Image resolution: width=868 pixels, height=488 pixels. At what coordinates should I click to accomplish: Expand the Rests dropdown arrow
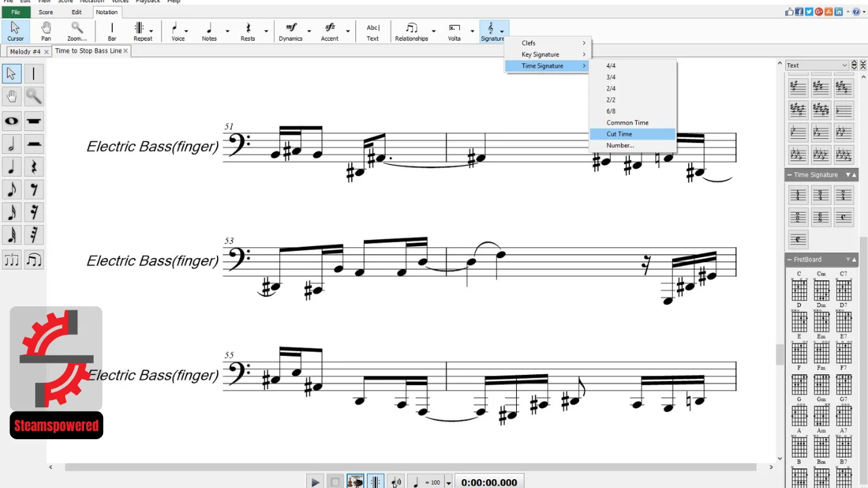(x=266, y=30)
